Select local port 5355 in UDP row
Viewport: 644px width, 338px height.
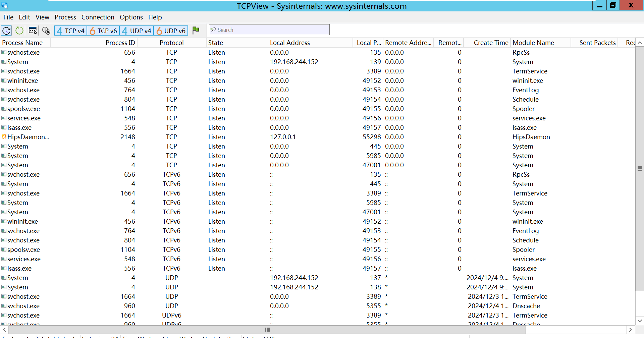[x=374, y=306]
